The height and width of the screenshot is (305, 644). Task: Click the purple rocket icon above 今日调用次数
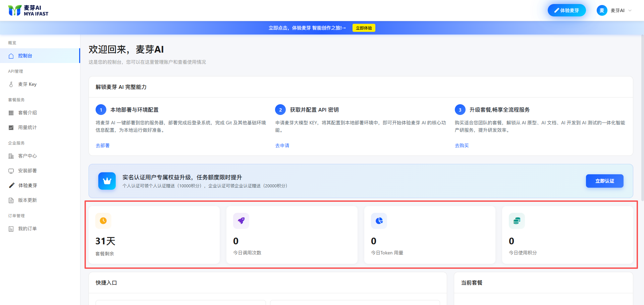pos(241,221)
